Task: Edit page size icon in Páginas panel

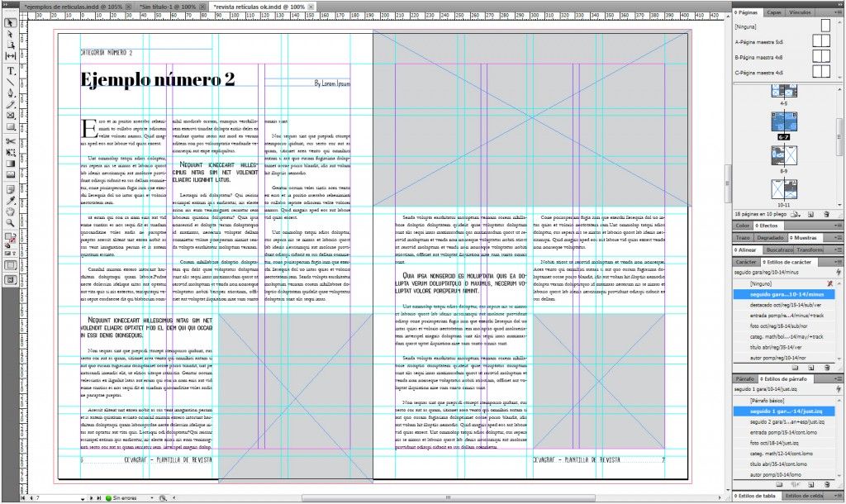Action: pos(796,214)
